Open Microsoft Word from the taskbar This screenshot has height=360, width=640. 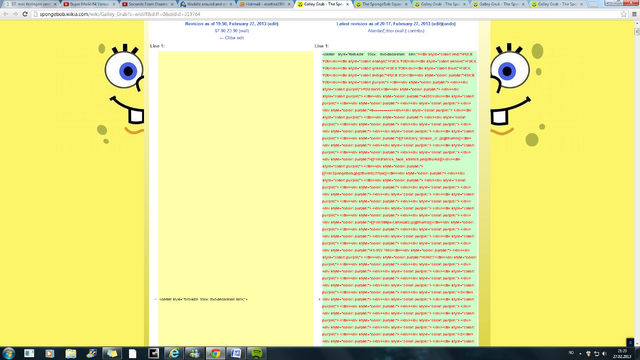236,353
